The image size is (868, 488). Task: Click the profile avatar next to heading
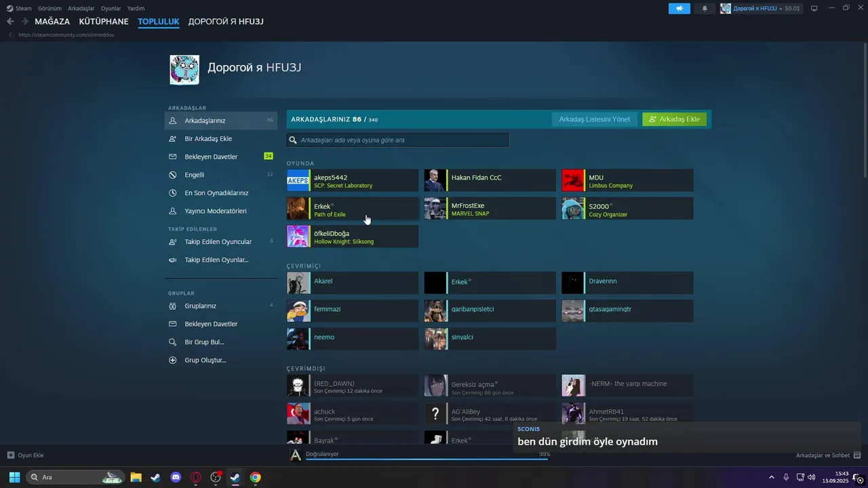[184, 70]
